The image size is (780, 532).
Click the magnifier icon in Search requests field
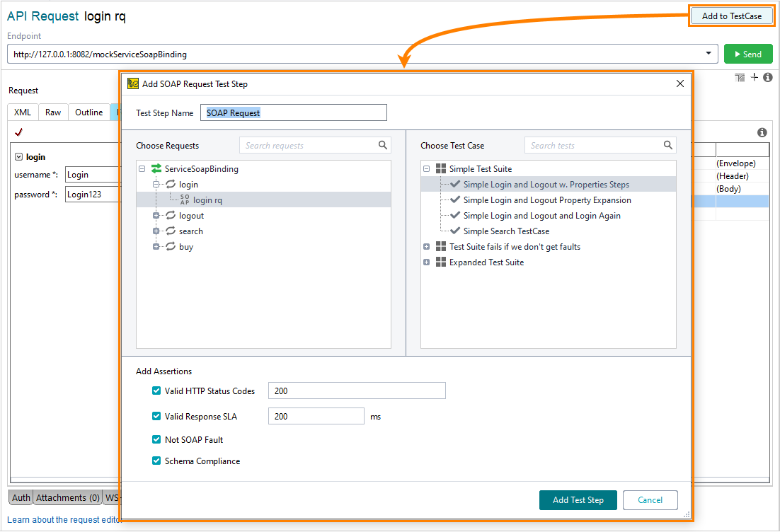[383, 144]
